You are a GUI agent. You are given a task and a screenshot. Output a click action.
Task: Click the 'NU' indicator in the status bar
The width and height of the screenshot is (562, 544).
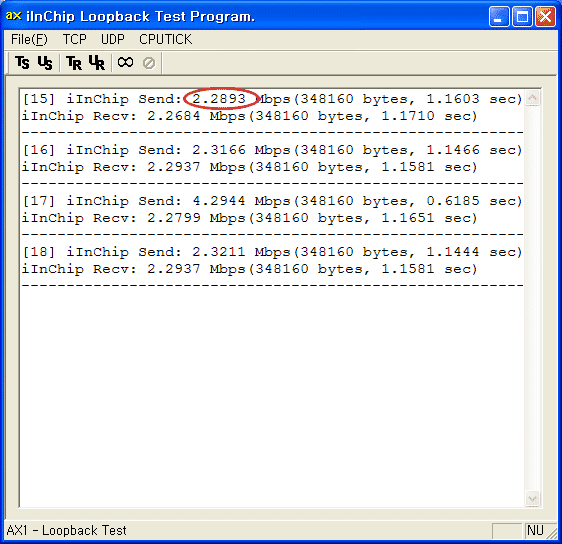click(x=535, y=530)
